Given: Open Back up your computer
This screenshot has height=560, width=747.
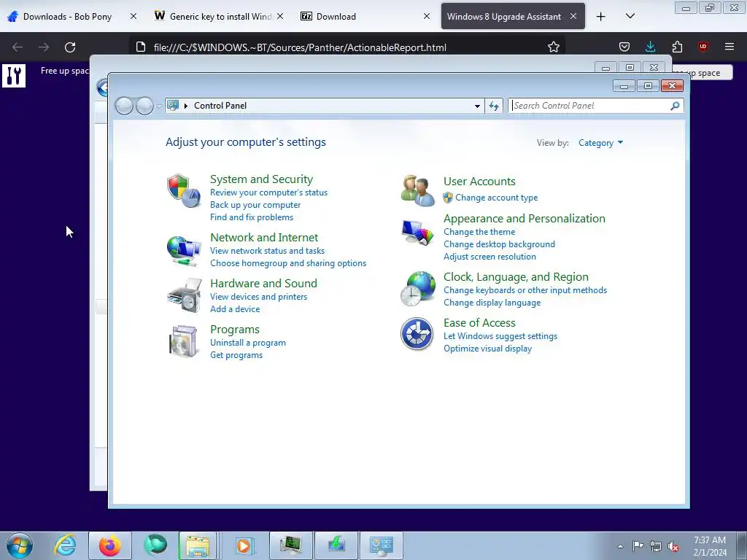Looking at the screenshot, I should click(x=255, y=205).
